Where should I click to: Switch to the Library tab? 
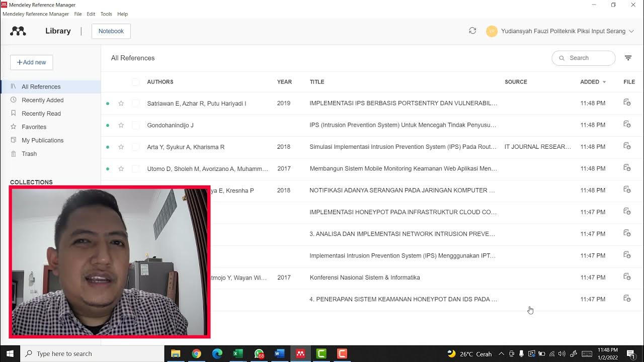click(58, 31)
